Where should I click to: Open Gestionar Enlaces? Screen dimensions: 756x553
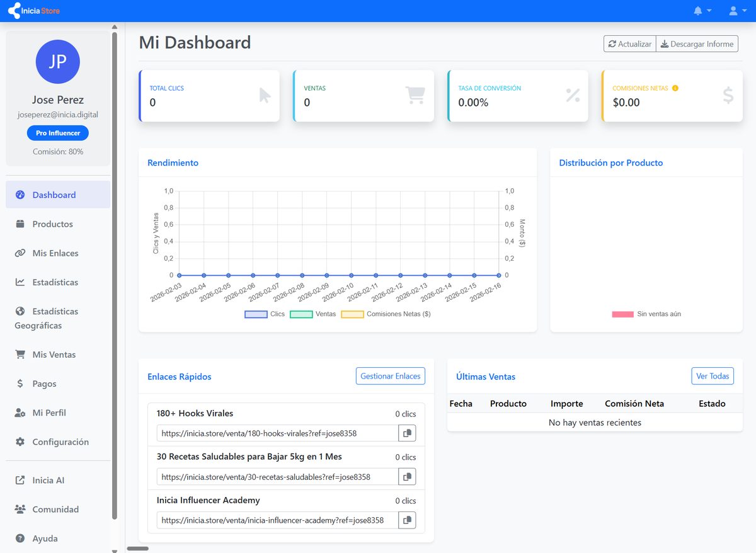pos(390,375)
